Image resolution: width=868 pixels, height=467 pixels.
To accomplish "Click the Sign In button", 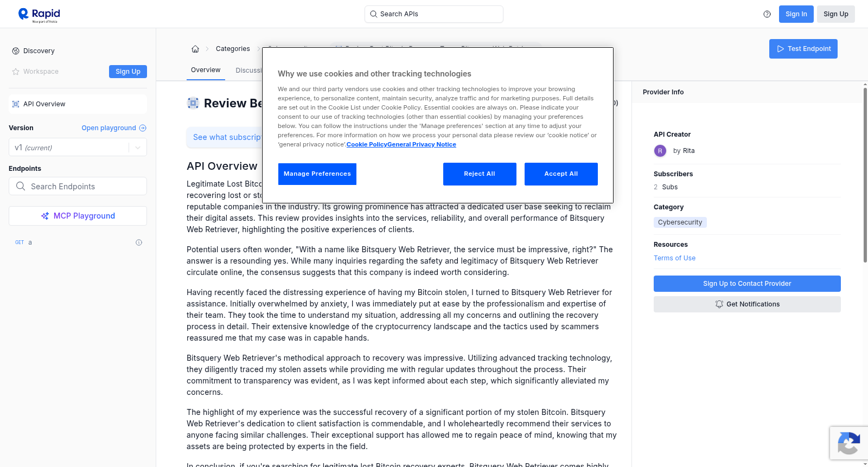I will click(796, 14).
